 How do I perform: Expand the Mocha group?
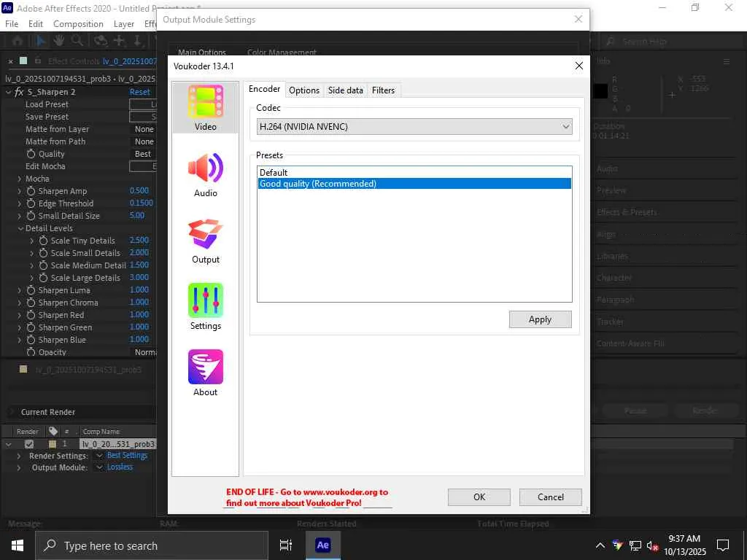point(20,179)
